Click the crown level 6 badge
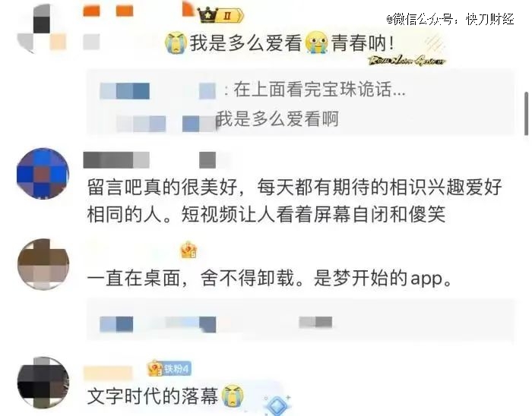The image size is (532, 416). (188, 251)
